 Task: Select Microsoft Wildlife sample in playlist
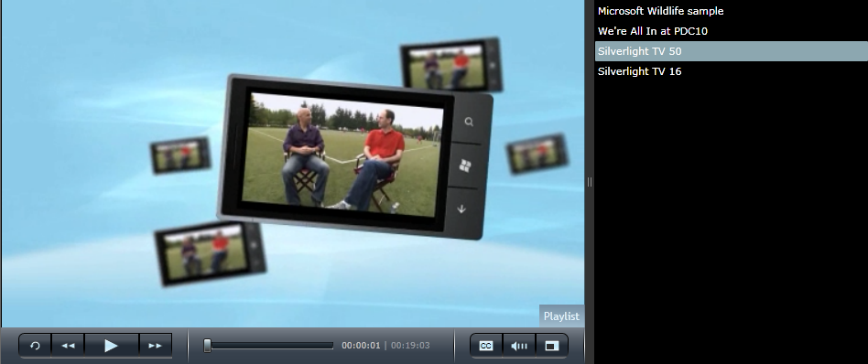[731, 11]
